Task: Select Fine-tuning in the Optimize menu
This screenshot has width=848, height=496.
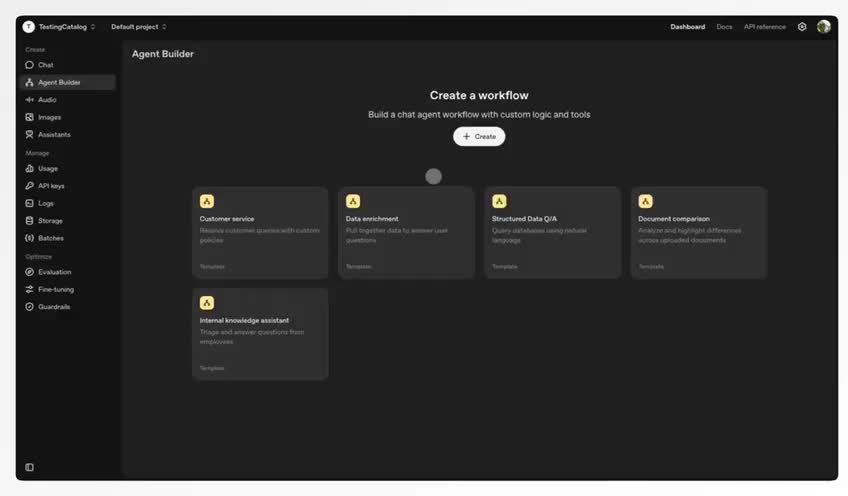Action: (56, 290)
